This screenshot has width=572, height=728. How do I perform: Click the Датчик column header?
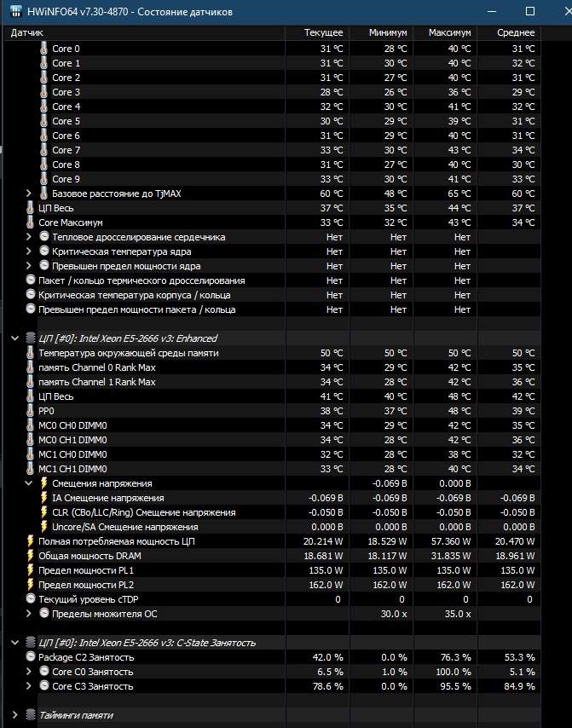pyautogui.click(x=145, y=32)
